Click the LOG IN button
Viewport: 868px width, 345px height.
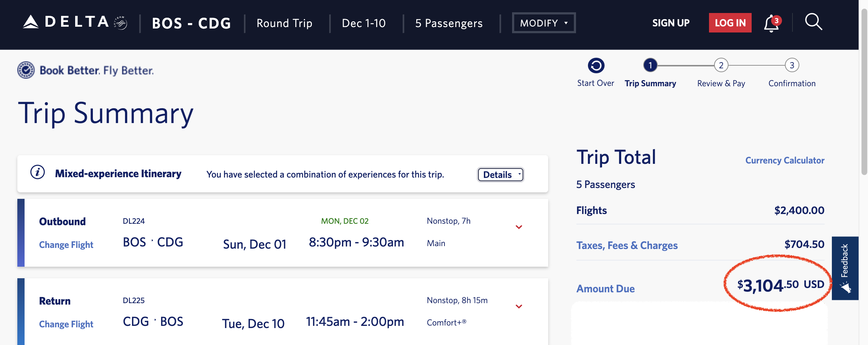coord(730,23)
